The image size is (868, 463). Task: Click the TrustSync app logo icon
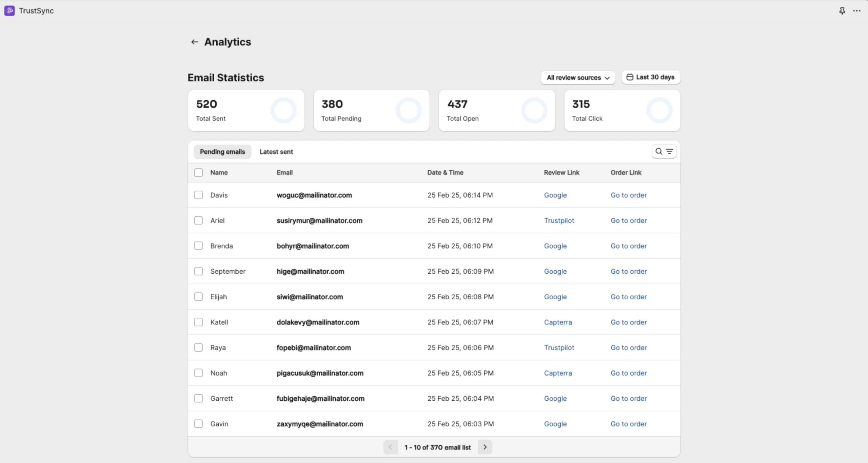[9, 11]
